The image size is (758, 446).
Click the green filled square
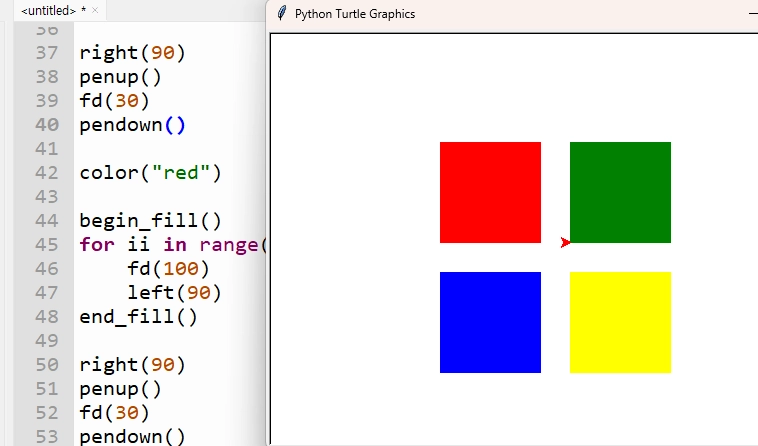(620, 192)
